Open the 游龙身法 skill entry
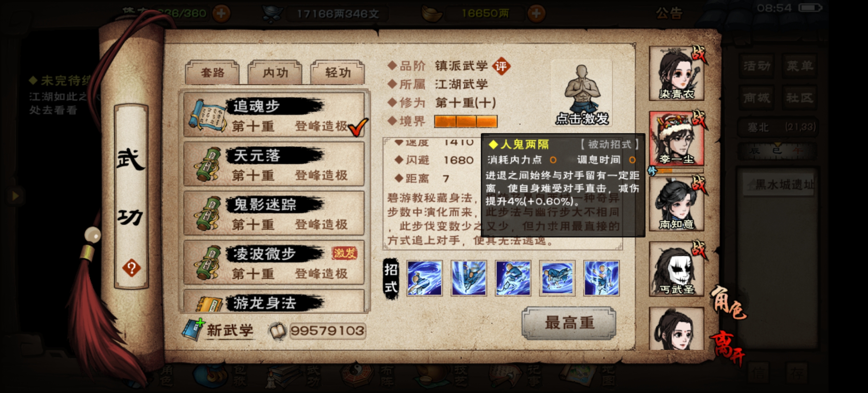Viewport: 868px width, 393px height. [x=274, y=301]
